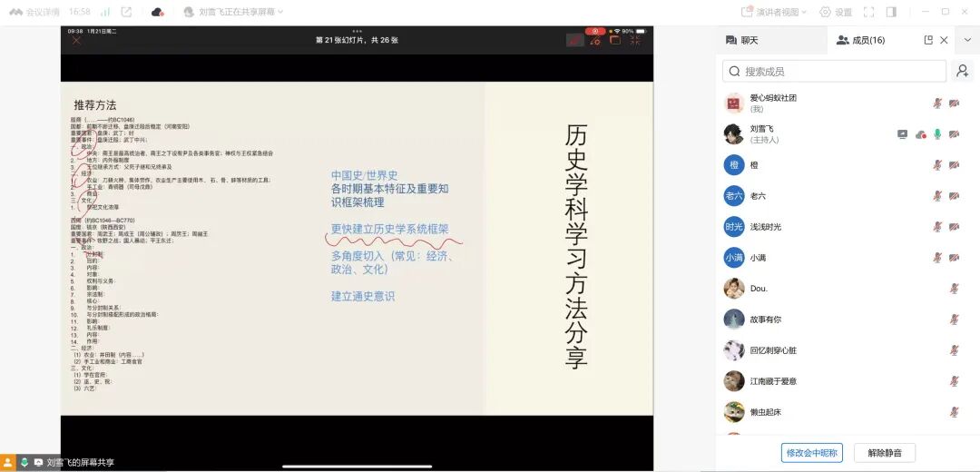Click the green microphone icon bottom-left
Image resolution: width=980 pixels, height=472 pixels.
24,463
